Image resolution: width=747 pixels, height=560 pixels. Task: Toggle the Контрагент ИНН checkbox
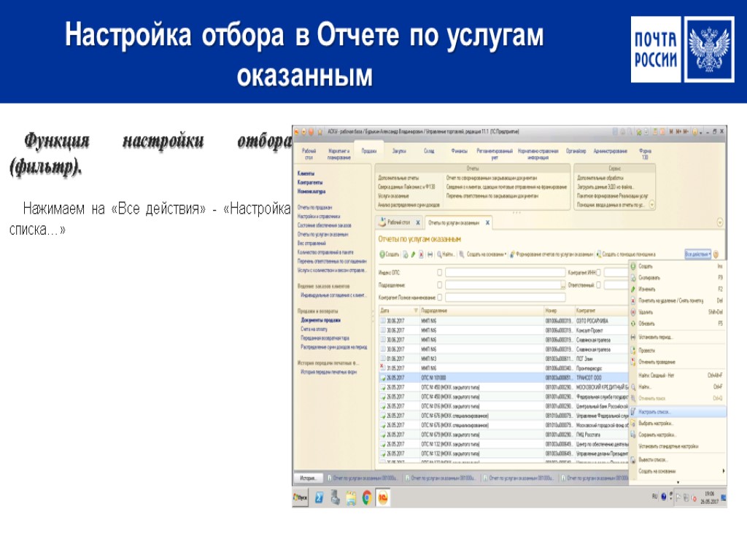point(598,273)
